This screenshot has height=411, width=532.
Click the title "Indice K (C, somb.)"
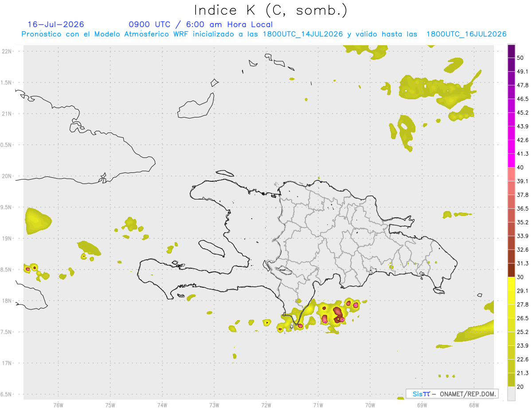[x=270, y=10]
